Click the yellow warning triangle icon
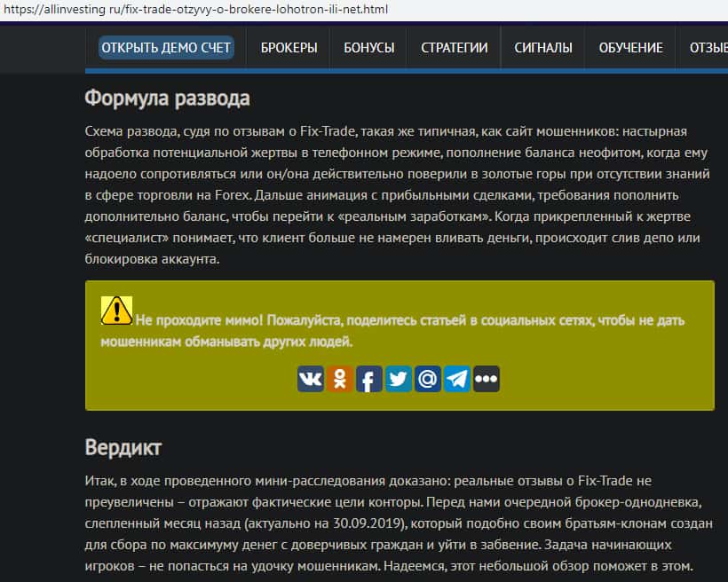This screenshot has height=582, width=728. coord(116,311)
